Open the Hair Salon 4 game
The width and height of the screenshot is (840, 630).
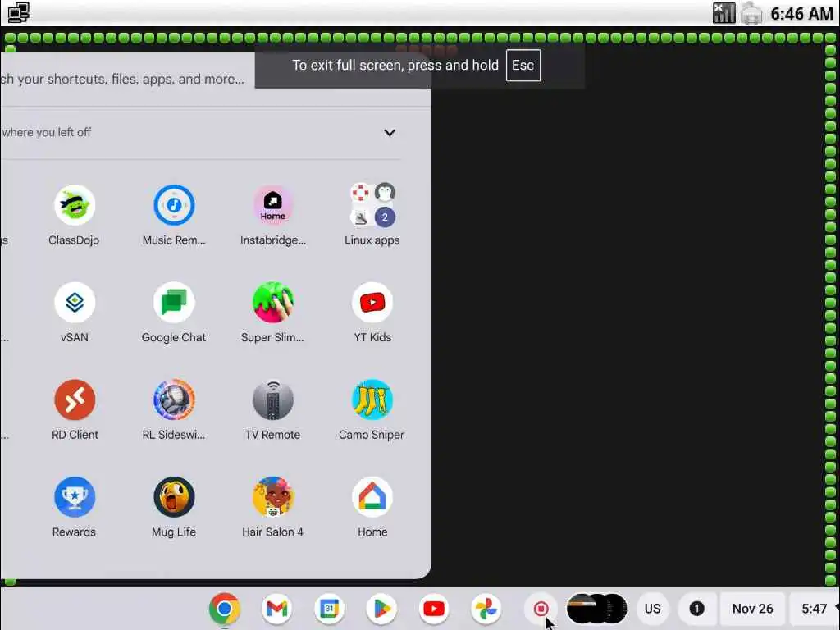pyautogui.click(x=272, y=497)
